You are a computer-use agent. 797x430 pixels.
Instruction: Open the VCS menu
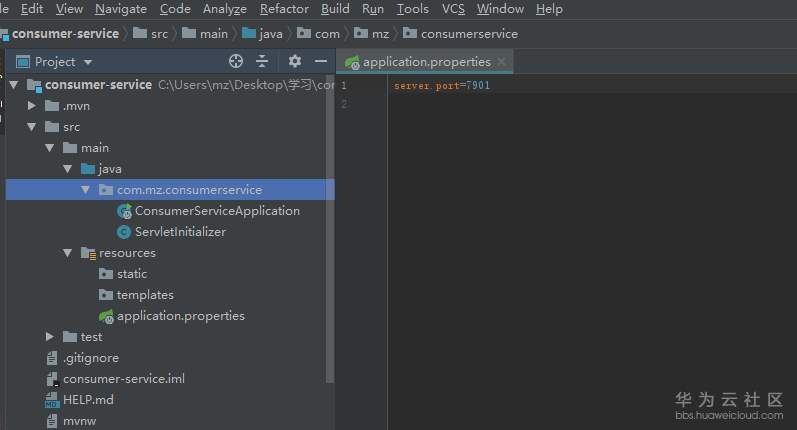click(x=453, y=9)
